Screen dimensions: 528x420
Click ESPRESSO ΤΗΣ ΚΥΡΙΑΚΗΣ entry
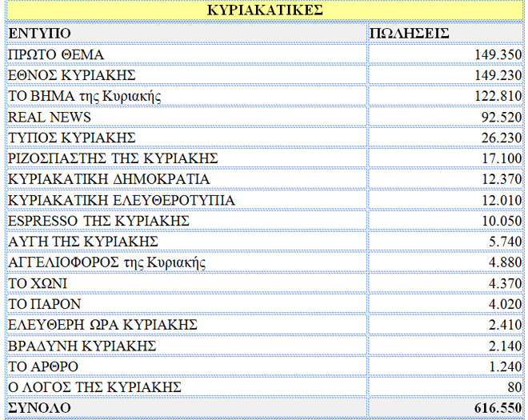[98, 221]
